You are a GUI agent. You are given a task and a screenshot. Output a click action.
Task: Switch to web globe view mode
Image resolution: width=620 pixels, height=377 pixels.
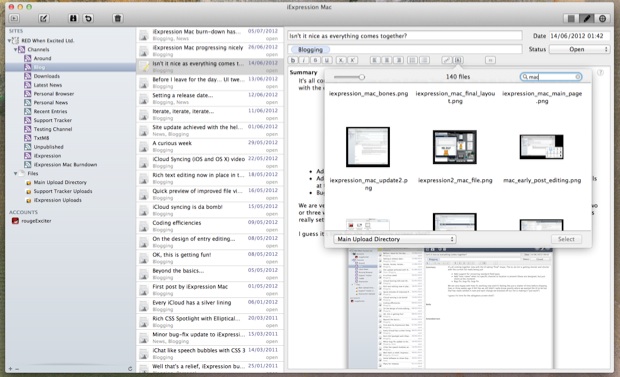[602, 18]
